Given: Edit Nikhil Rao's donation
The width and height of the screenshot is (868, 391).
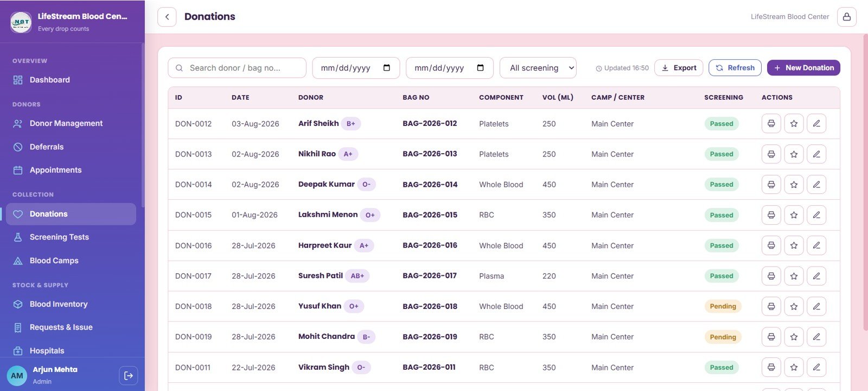Looking at the screenshot, I should coord(816,154).
